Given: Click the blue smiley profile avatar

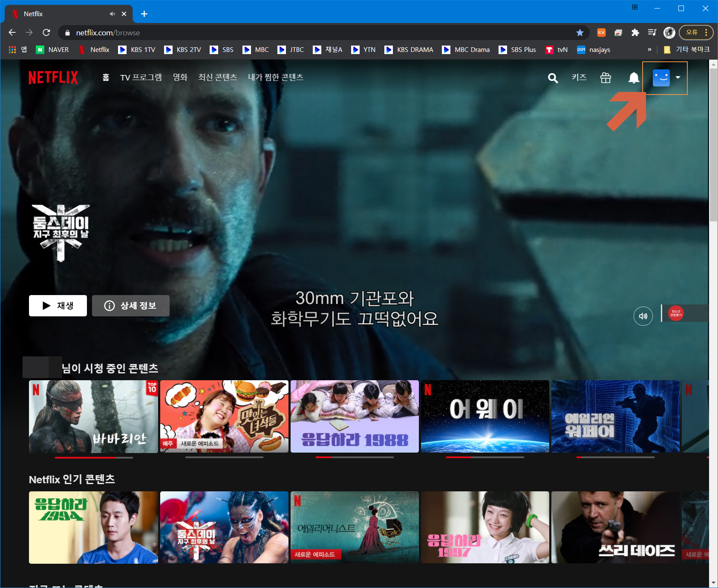Looking at the screenshot, I should [x=661, y=78].
